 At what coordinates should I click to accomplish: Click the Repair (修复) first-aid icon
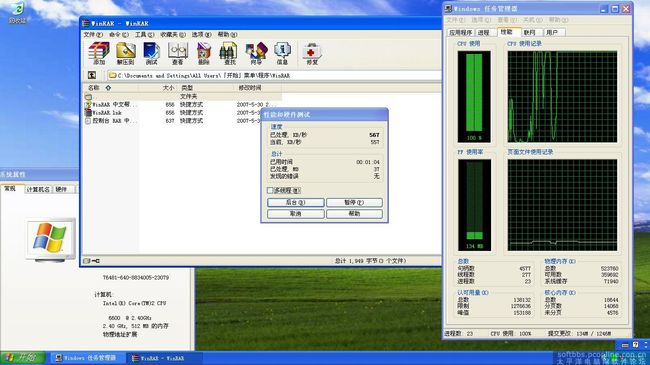[312, 53]
